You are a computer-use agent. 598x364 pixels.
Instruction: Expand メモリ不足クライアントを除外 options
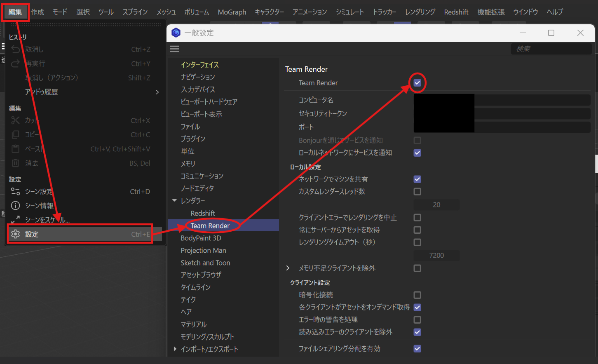288,268
